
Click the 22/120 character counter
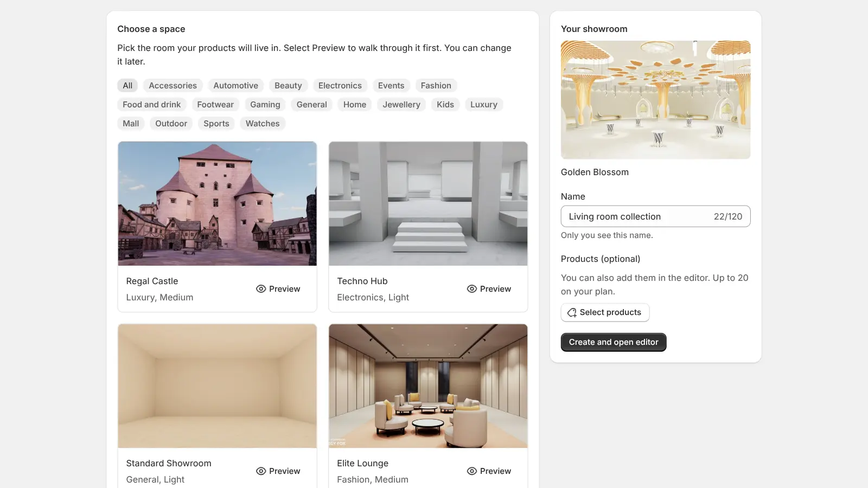pos(728,216)
